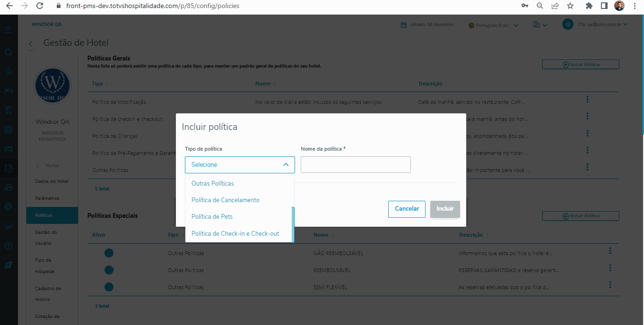Click the dropdown list scrollbar
Image resolution: width=644 pixels, height=325 pixels.
point(293,224)
